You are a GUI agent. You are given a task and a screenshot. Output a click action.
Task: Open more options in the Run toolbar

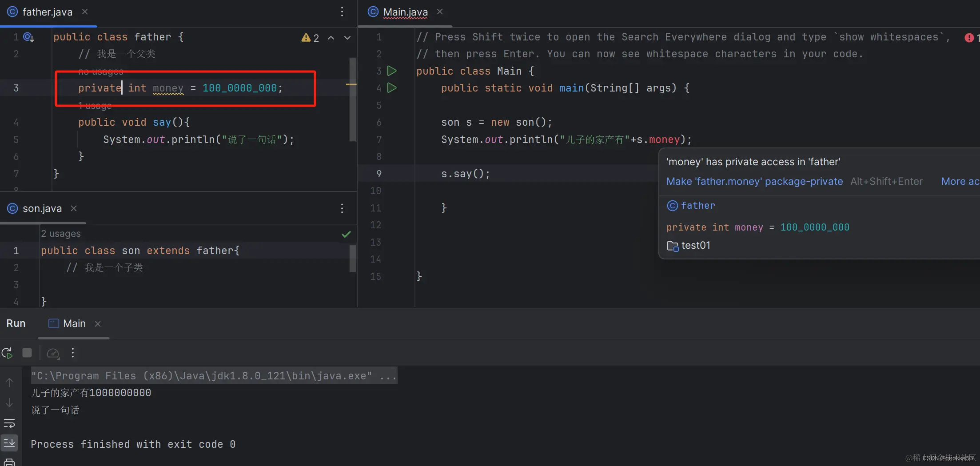click(x=73, y=353)
